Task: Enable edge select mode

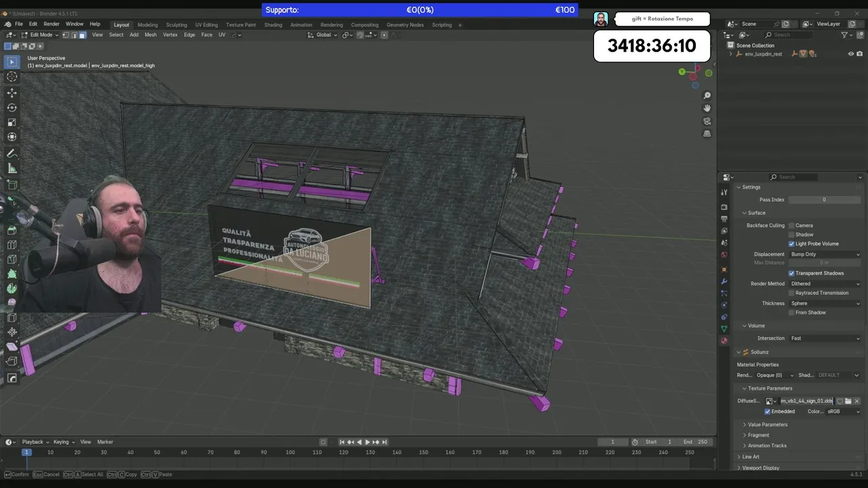Action: coord(74,35)
